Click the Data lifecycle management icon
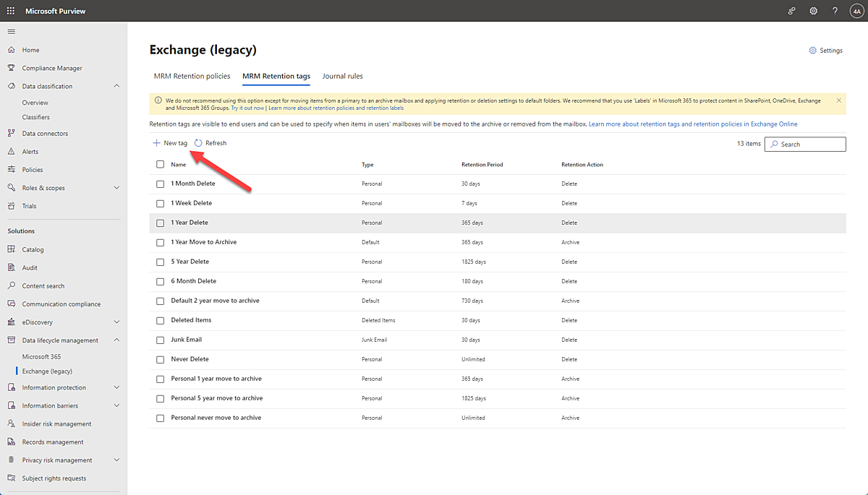Viewport: 868px width, 495px height. tap(11, 340)
